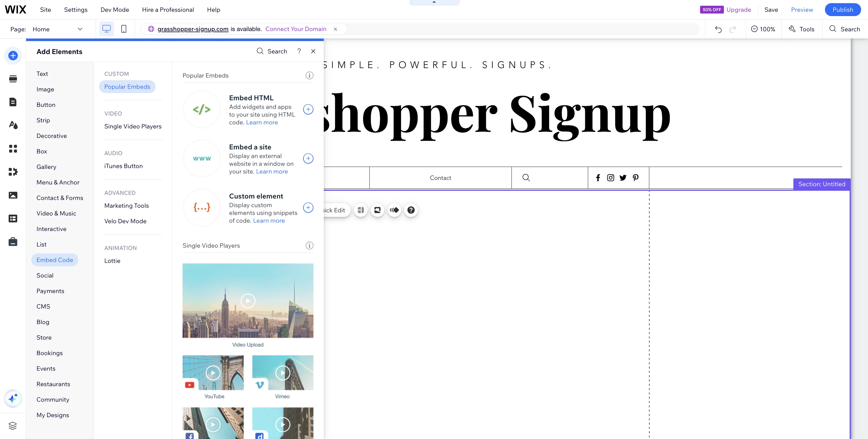The image size is (868, 439).
Task: Open the Business panel briefcase icon
Action: [13, 241]
